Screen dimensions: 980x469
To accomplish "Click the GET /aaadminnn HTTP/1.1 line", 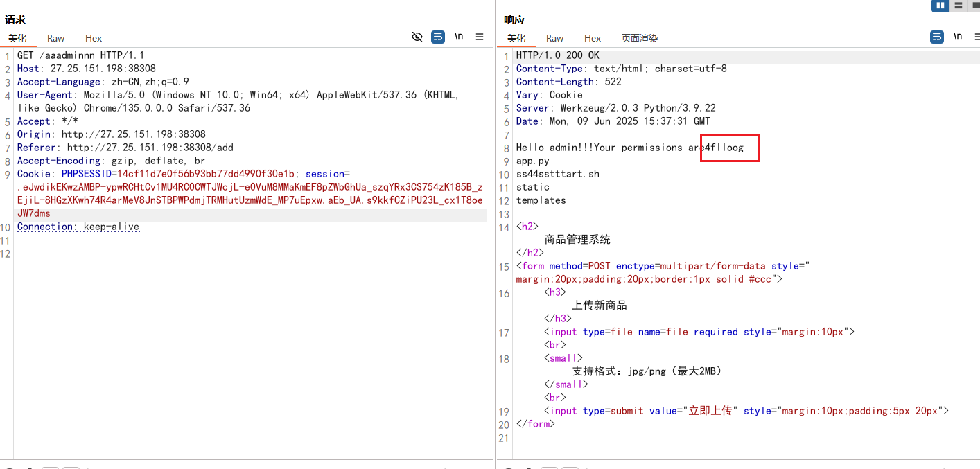I will point(80,55).
